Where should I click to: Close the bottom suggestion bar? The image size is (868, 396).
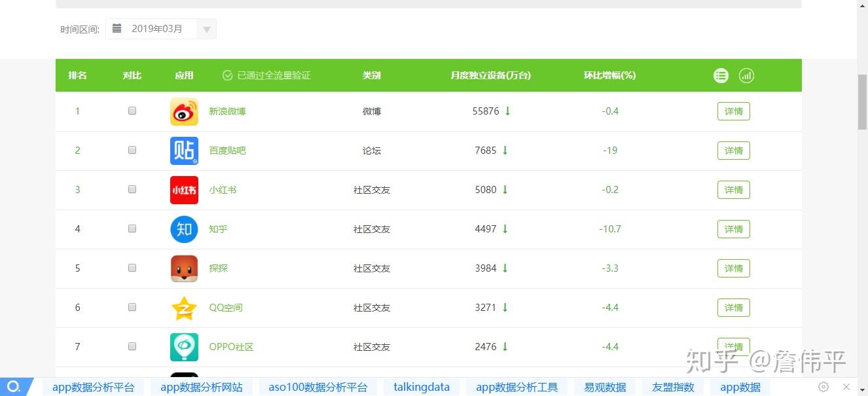coord(846,387)
